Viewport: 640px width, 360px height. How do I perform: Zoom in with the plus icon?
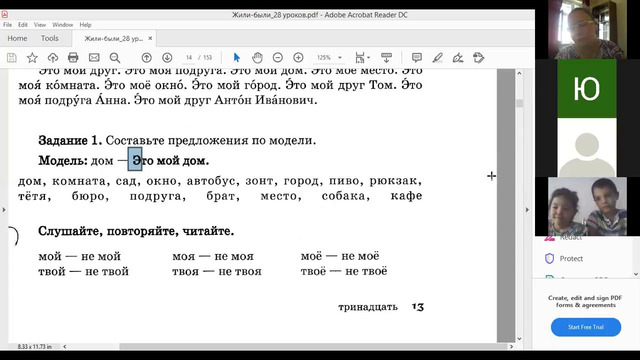(298, 58)
